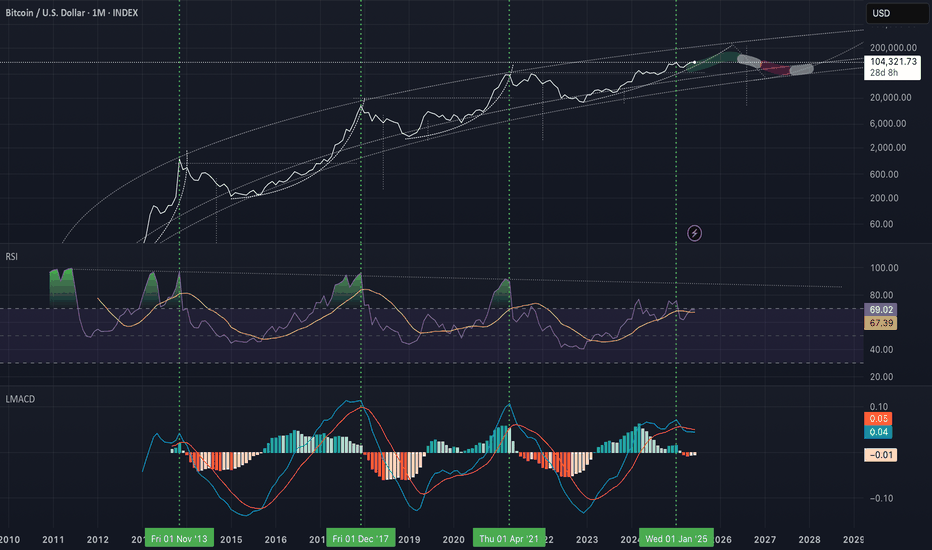The height and width of the screenshot is (550, 932).
Task: Click the 2012 label on time axis
Action: 97,540
